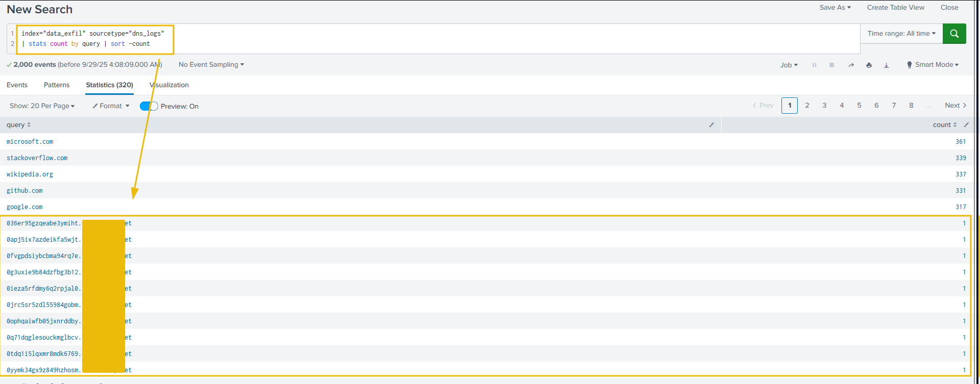Expand the Smart Mode dropdown
Image resolution: width=980 pixels, height=384 pixels.
click(933, 65)
